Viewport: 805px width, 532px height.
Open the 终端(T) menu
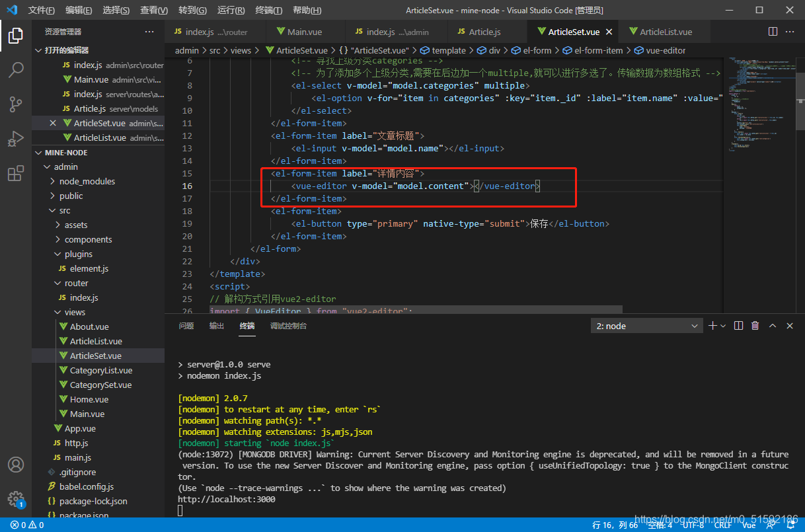pos(268,11)
